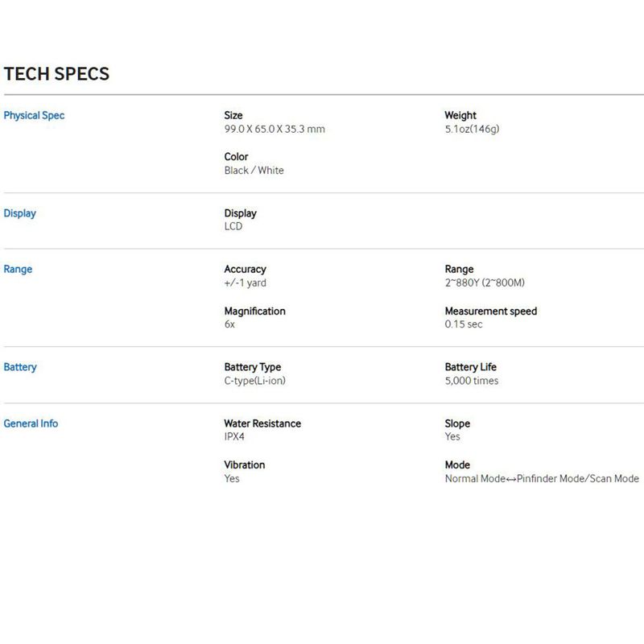Click the Battery Type value C-type(Li-ion)
The width and height of the screenshot is (644, 644).
(254, 381)
